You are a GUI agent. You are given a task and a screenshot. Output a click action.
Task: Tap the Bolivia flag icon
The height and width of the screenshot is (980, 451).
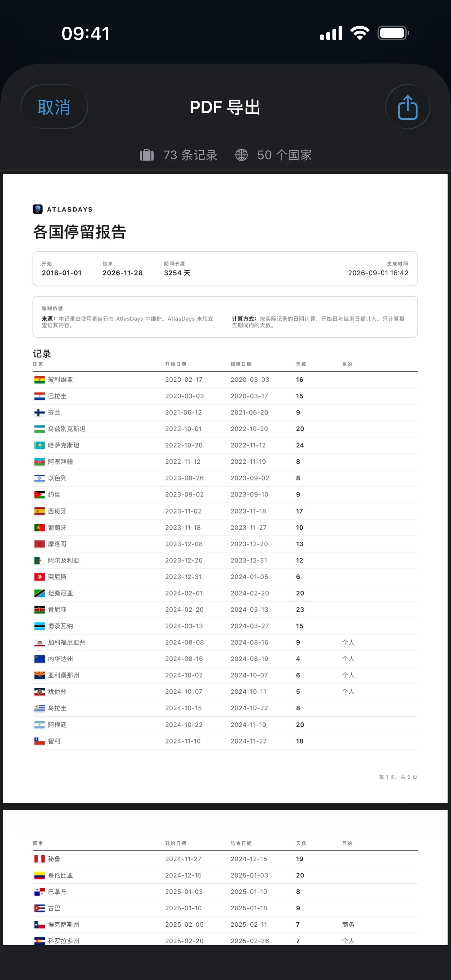pyautogui.click(x=40, y=380)
